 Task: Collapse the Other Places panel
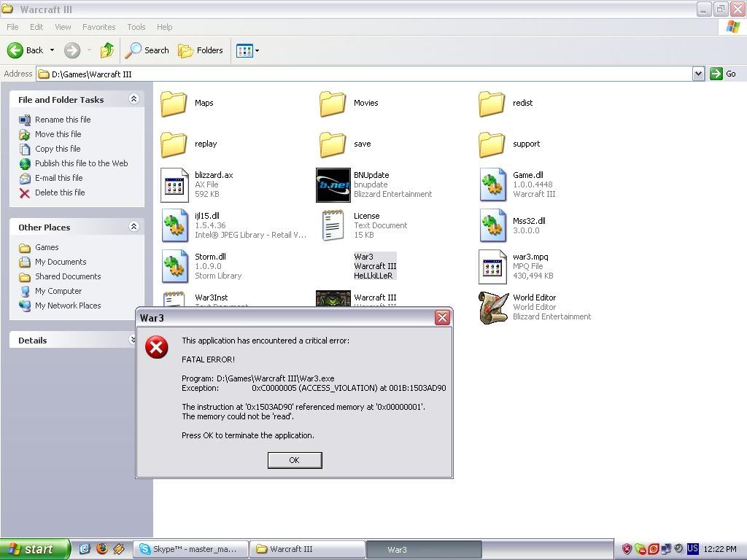[x=133, y=227]
